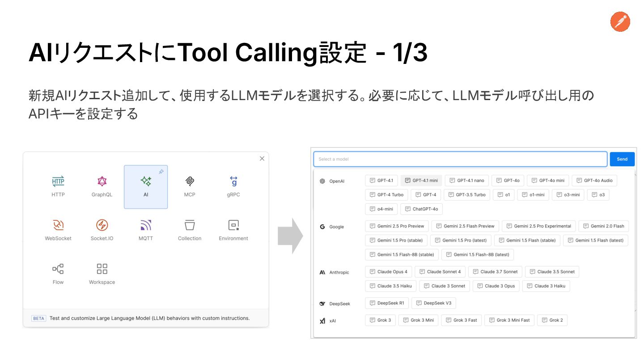The height and width of the screenshot is (362, 644).
Task: Choose Gemini 1.5 Flash (latest)
Action: (x=596, y=240)
